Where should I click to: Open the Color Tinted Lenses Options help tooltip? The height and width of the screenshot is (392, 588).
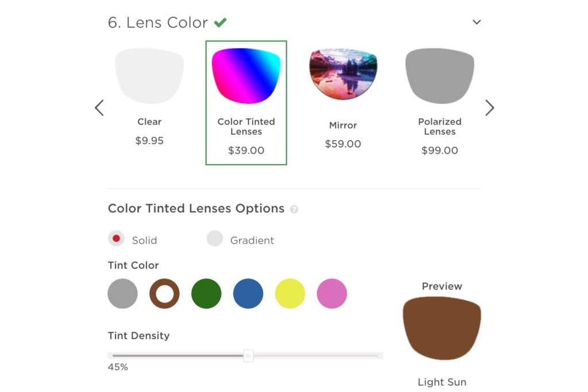[x=295, y=209]
